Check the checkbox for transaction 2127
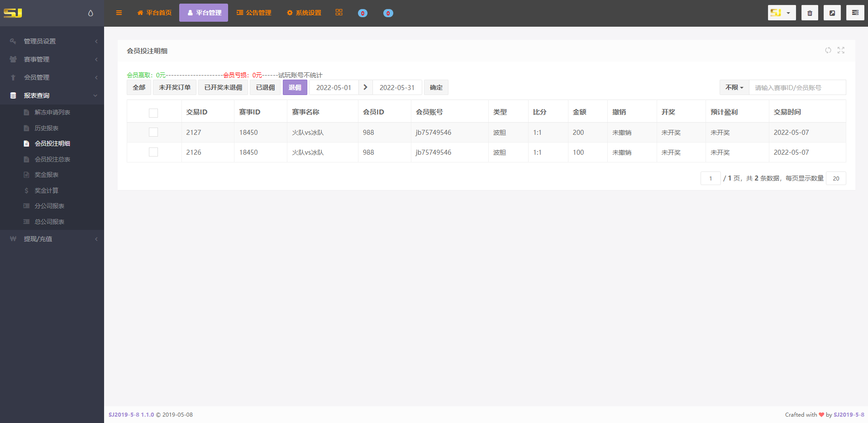 (153, 132)
